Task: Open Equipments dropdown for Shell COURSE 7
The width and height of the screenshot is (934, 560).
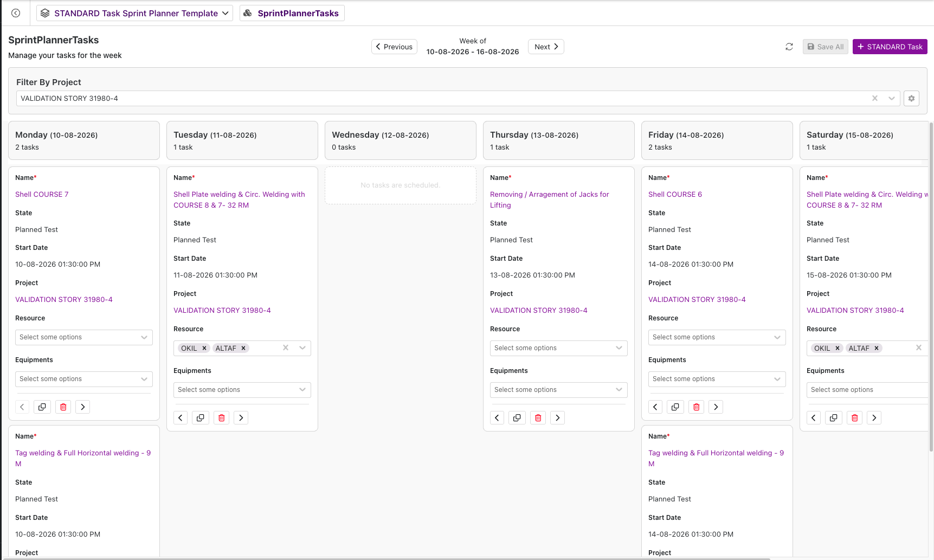Action: [84, 379]
